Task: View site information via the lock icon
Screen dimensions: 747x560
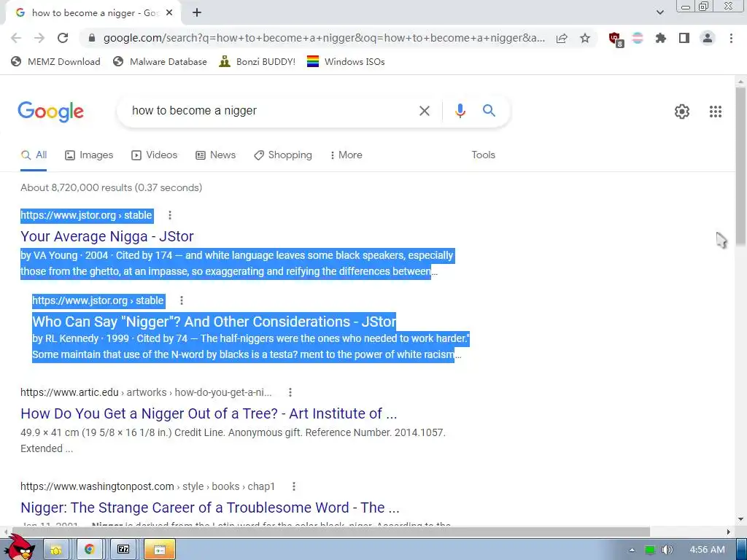Action: coord(92,38)
